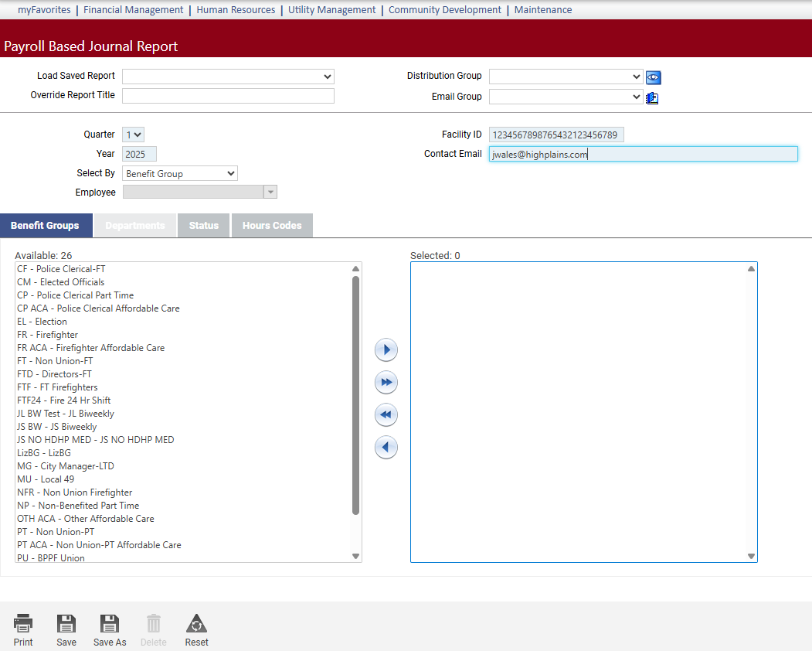Image resolution: width=812 pixels, height=651 pixels.
Task: Open the Email Group address book icon
Action: 652,97
